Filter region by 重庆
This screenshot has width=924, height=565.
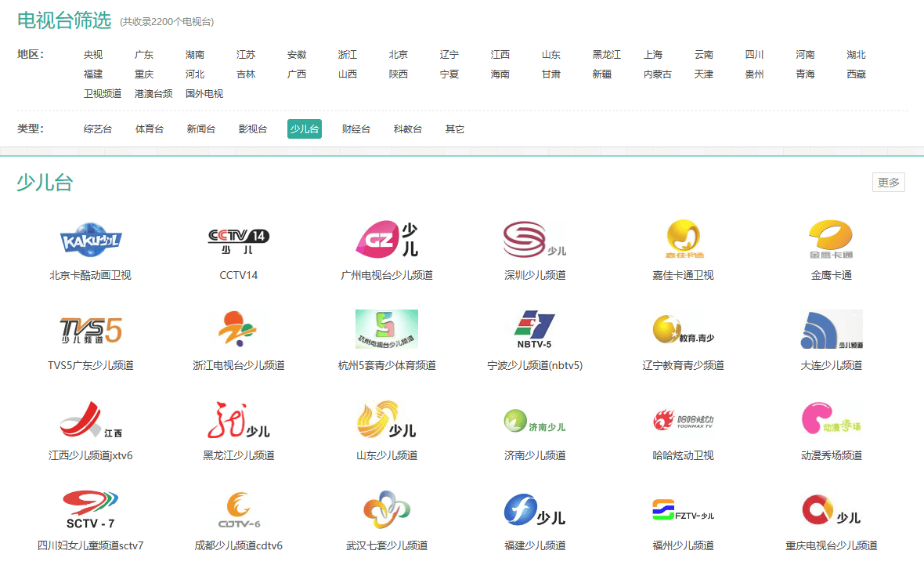(144, 74)
